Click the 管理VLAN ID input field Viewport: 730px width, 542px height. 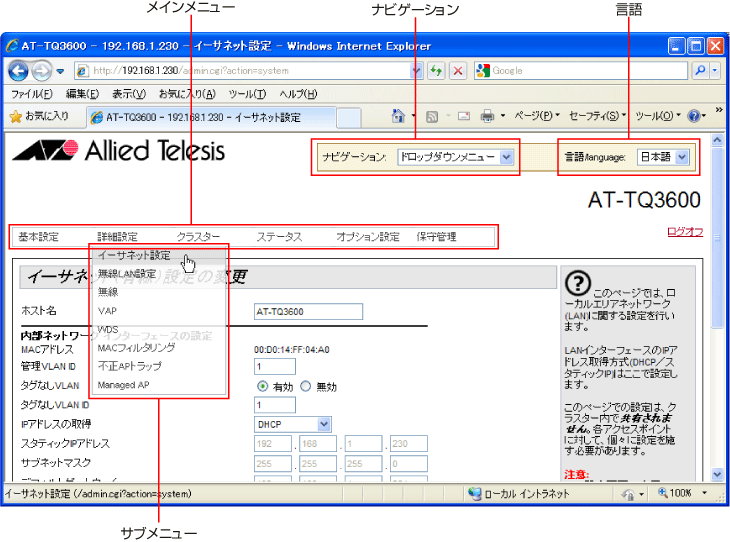click(x=275, y=366)
